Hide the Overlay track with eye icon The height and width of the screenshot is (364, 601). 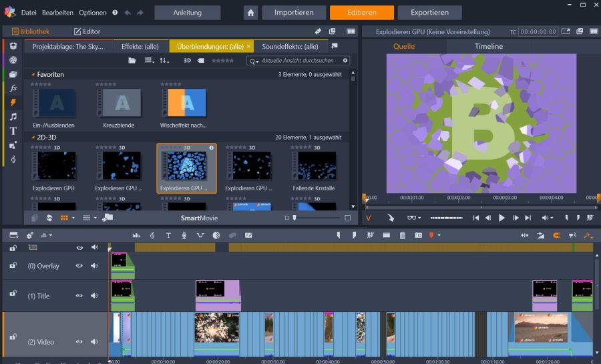[79, 266]
